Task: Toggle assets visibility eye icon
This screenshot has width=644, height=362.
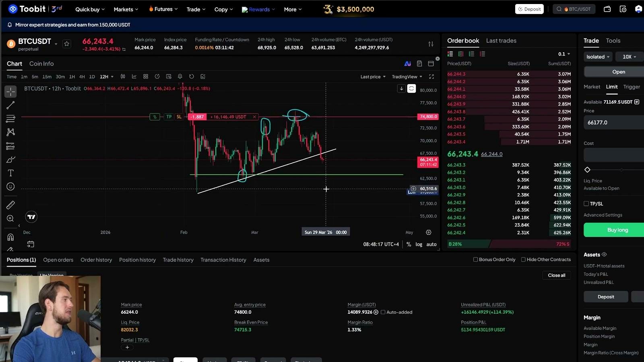Action: 604,255
